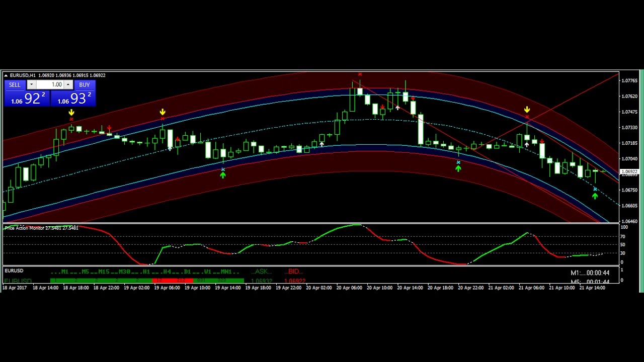Click the SELL button in one-click panel
644x362 pixels.
(15, 85)
